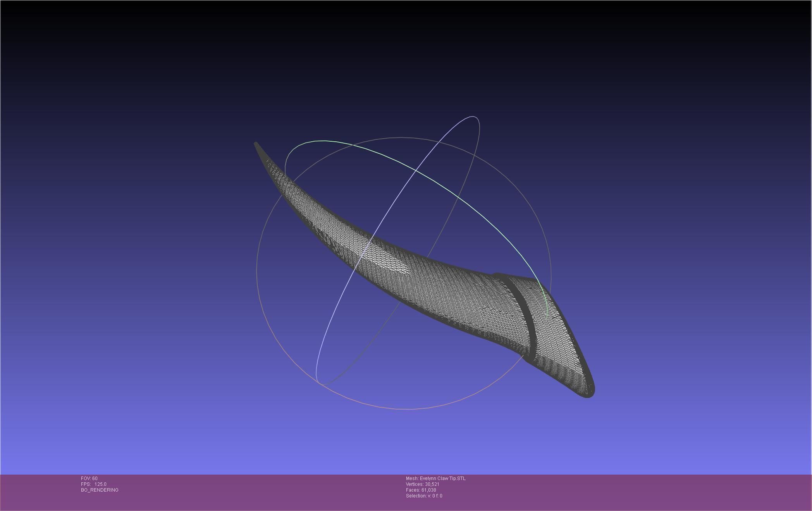Click the Selection: v: 0 f: 0 line
The image size is (812, 511).
(x=424, y=496)
